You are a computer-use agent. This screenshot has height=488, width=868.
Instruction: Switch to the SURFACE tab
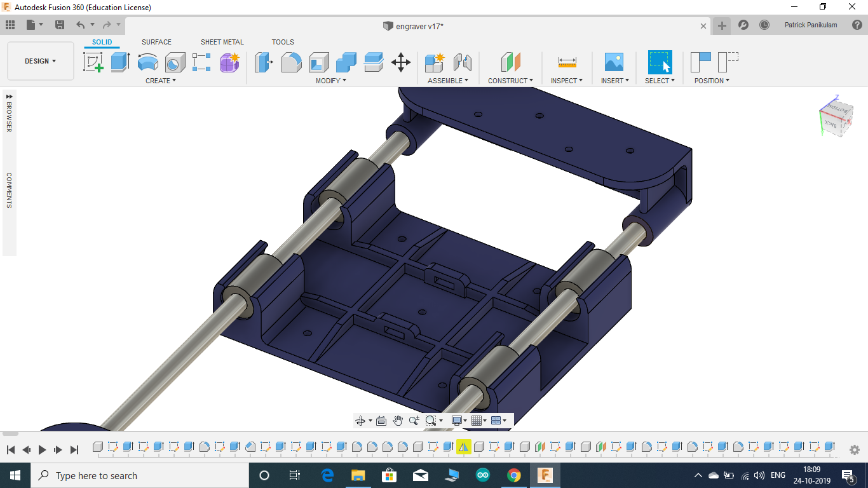pyautogui.click(x=156, y=42)
